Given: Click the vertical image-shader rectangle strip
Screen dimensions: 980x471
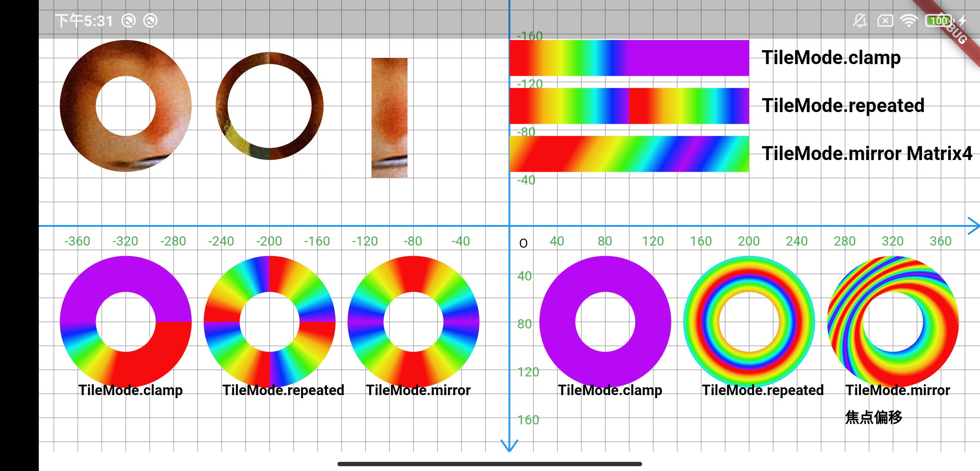Looking at the screenshot, I should tap(389, 118).
